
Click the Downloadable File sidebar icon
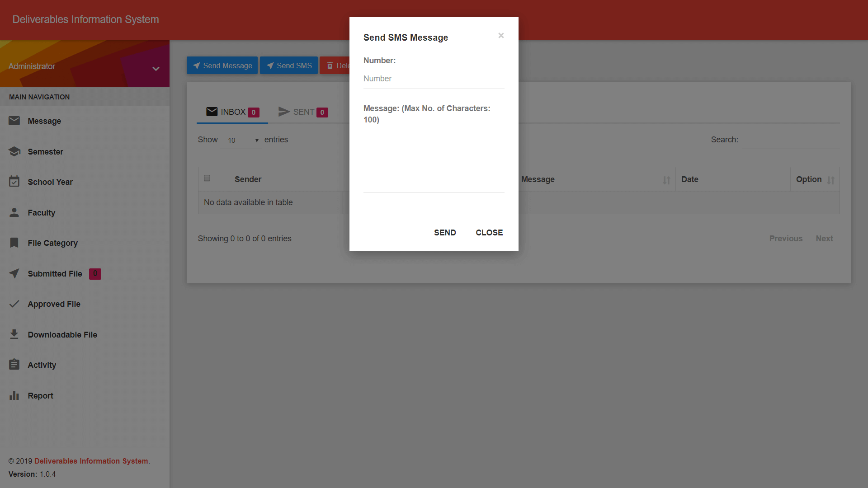point(14,334)
